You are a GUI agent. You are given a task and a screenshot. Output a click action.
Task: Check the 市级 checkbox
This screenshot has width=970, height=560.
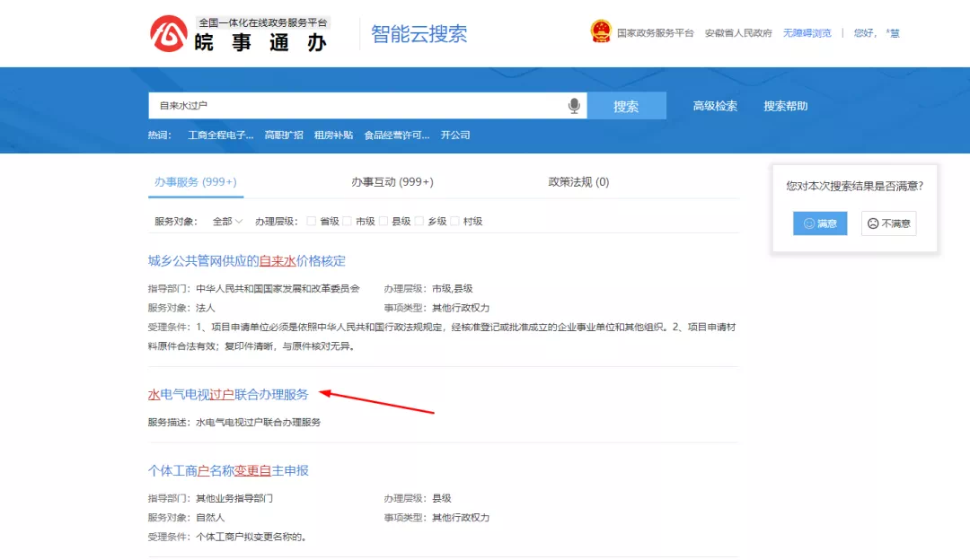pyautogui.click(x=348, y=221)
